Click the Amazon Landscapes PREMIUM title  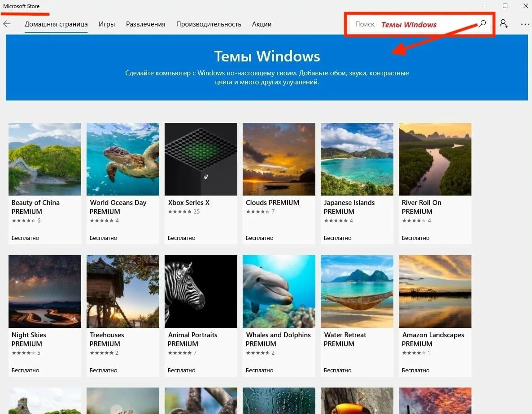coord(433,340)
